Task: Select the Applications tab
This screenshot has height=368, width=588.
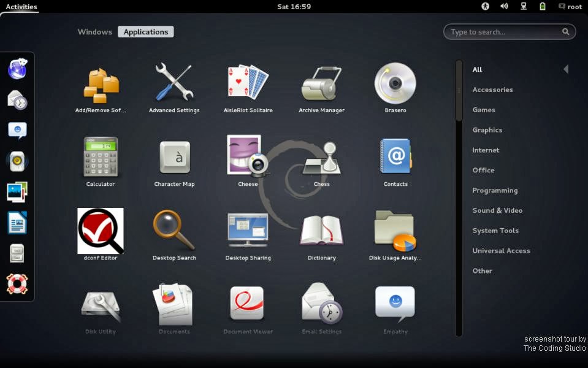Action: [146, 32]
